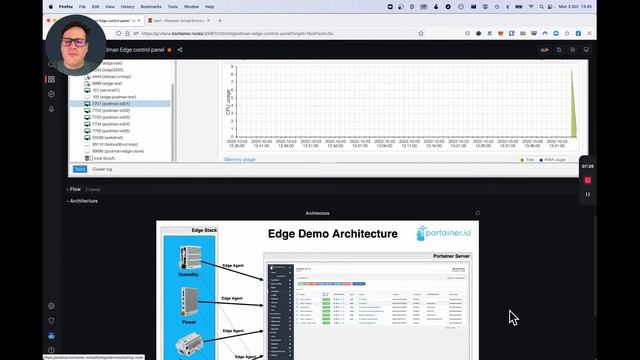Collapse the Flow dashboard row

74,189
